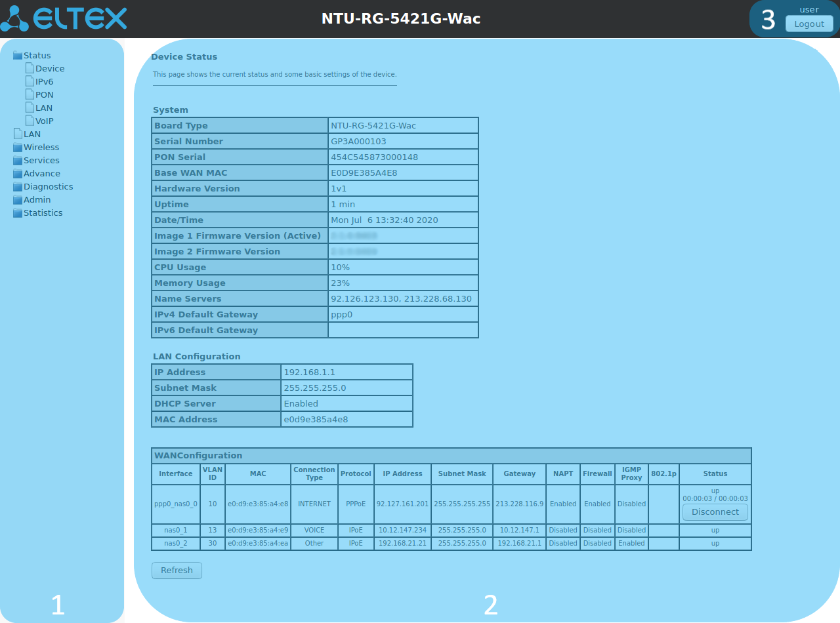Click the Diagnostics folder icon
Viewport: 840px width, 623px height.
[x=18, y=187]
